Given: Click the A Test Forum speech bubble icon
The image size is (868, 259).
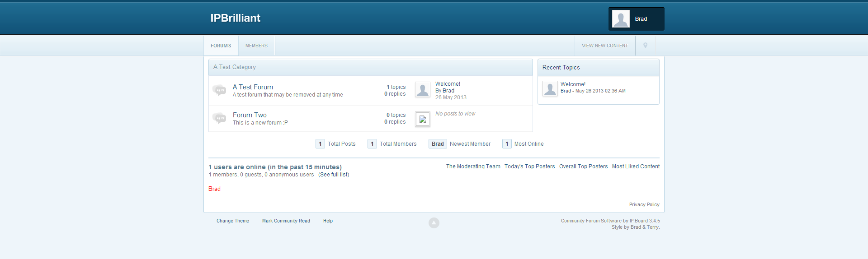Looking at the screenshot, I should click(219, 90).
